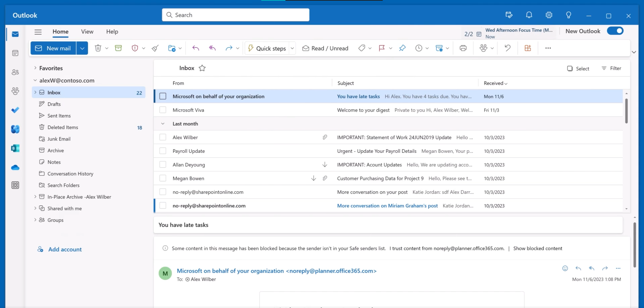
Task: Select the Microsoft Viva email checkbox
Action: [x=163, y=110]
